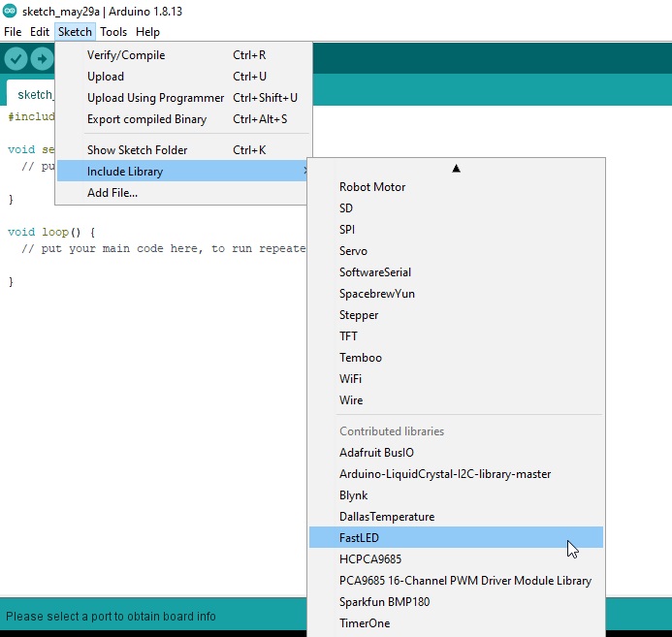The width and height of the screenshot is (672, 637).
Task: Choose Upload in the Sketch menu
Action: pyautogui.click(x=183, y=77)
